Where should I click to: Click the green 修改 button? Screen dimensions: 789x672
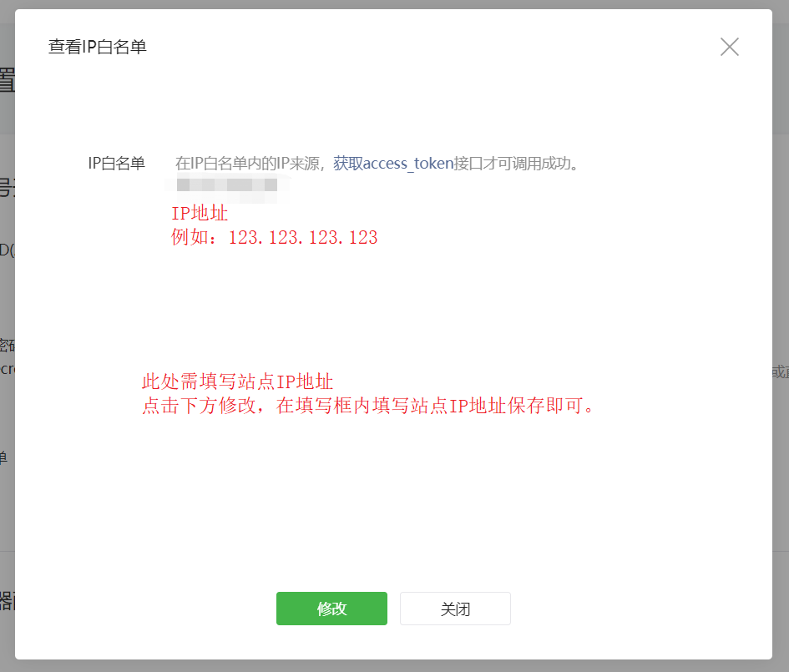tap(331, 609)
